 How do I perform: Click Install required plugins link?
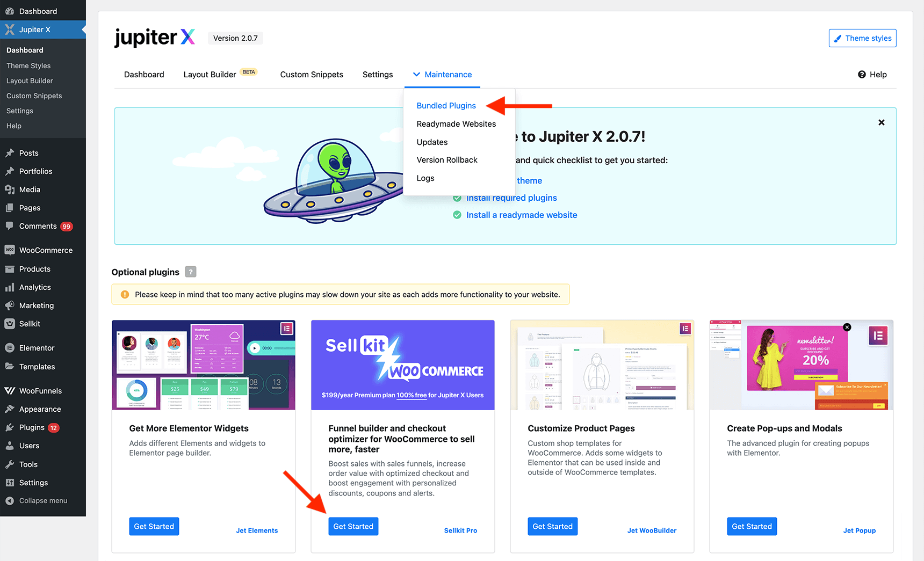point(511,198)
